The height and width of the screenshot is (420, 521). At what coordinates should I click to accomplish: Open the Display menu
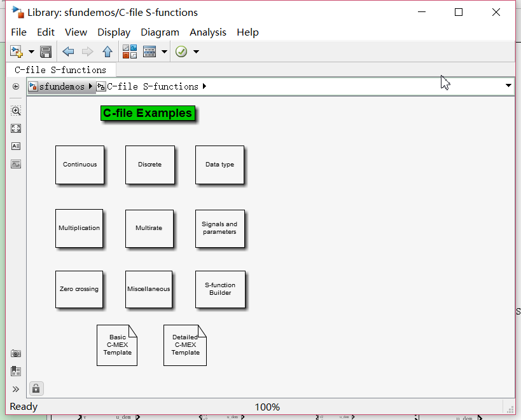pyautogui.click(x=114, y=32)
